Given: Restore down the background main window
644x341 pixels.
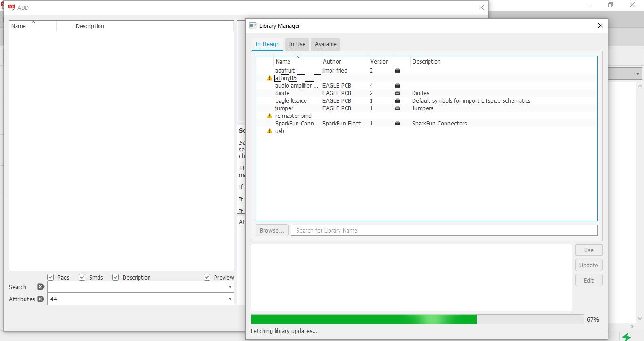Looking at the screenshot, I should coord(611,5).
